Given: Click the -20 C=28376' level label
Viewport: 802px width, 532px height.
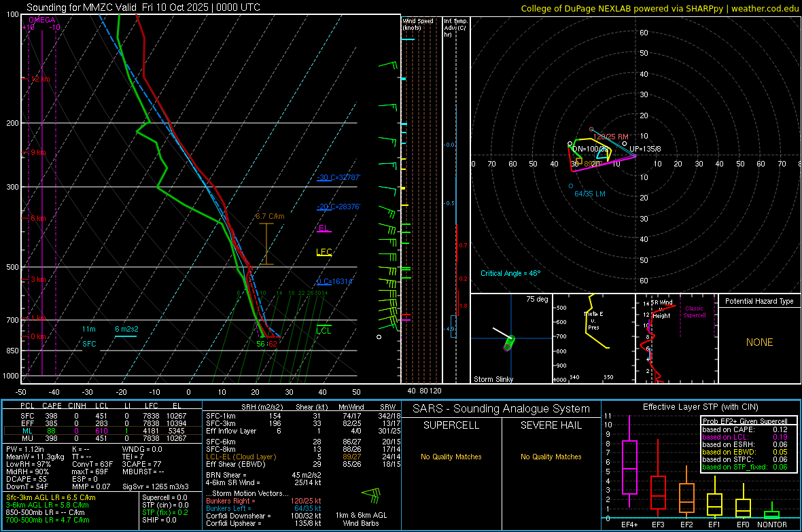Looking at the screenshot, I should coord(338,207).
